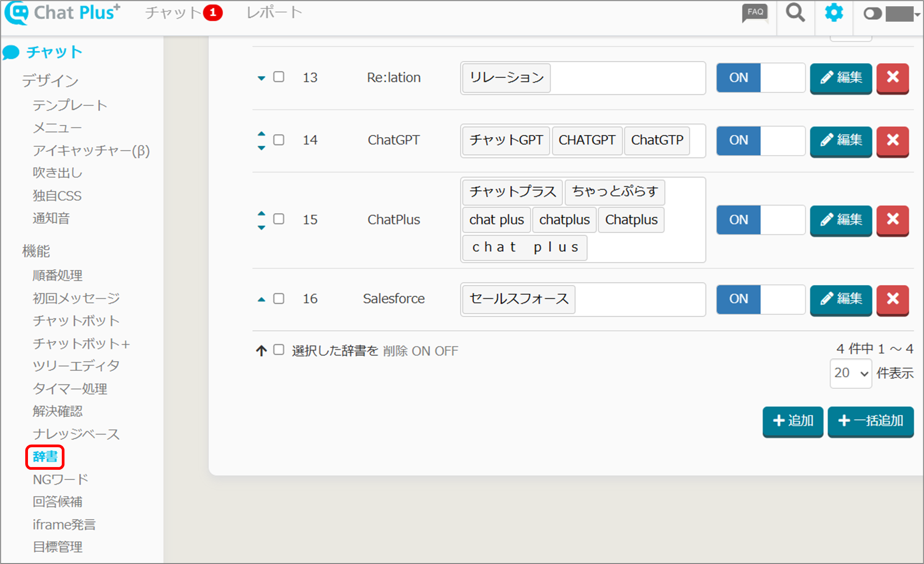Screen dimensions: 924x564
Task: Expand the account dropdown arrow top-right
Action: pos(917,14)
